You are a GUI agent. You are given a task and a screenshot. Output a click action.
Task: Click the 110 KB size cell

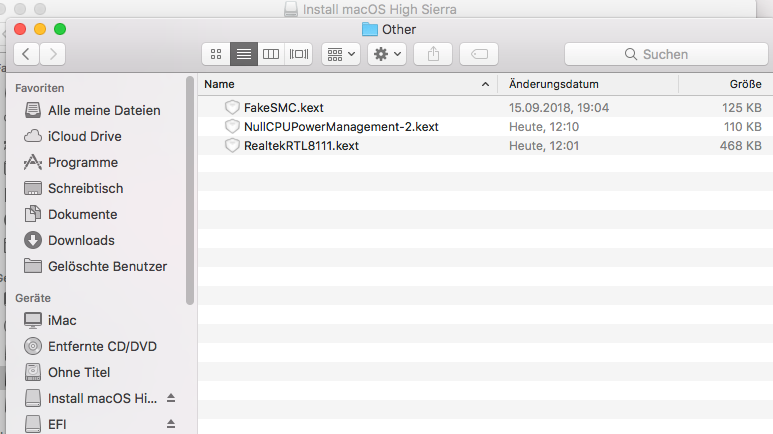click(743, 127)
